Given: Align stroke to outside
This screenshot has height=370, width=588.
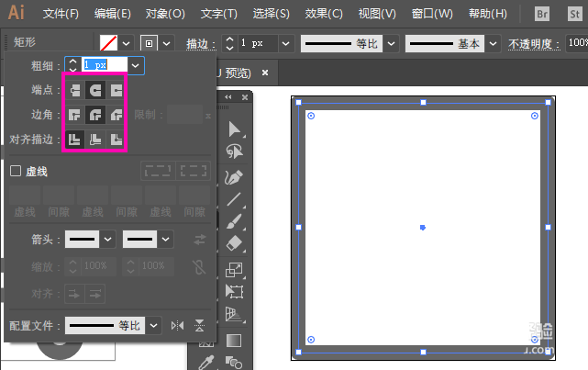Looking at the screenshot, I should pos(116,140).
